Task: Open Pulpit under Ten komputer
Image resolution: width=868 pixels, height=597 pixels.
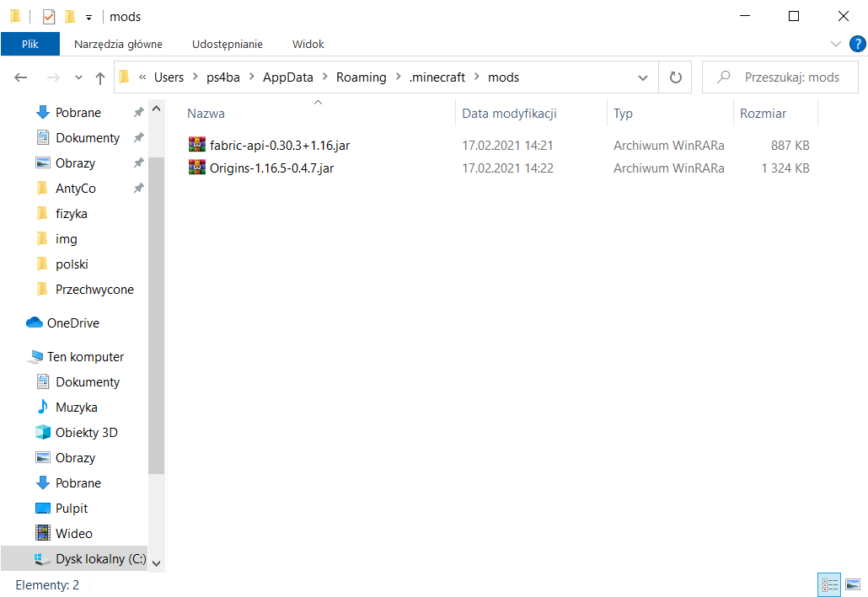Action: pyautogui.click(x=71, y=509)
